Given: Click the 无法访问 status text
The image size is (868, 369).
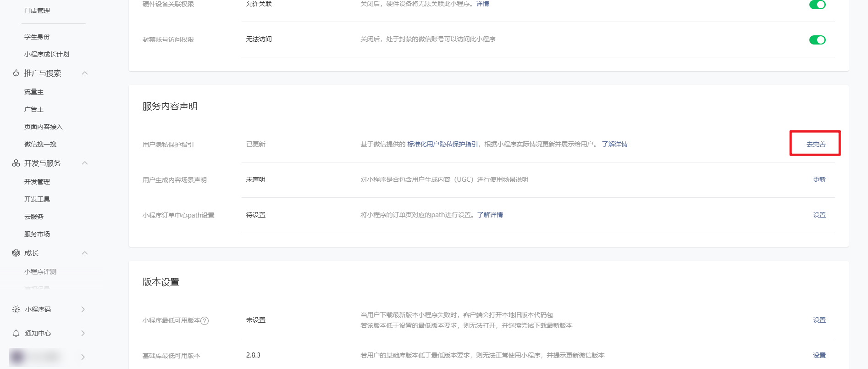Looking at the screenshot, I should coord(259,39).
